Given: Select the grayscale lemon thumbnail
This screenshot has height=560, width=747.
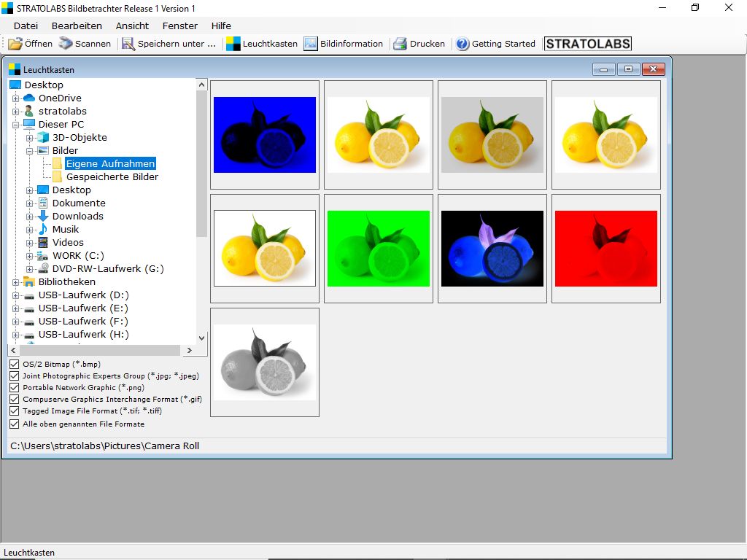Looking at the screenshot, I should pos(265,362).
